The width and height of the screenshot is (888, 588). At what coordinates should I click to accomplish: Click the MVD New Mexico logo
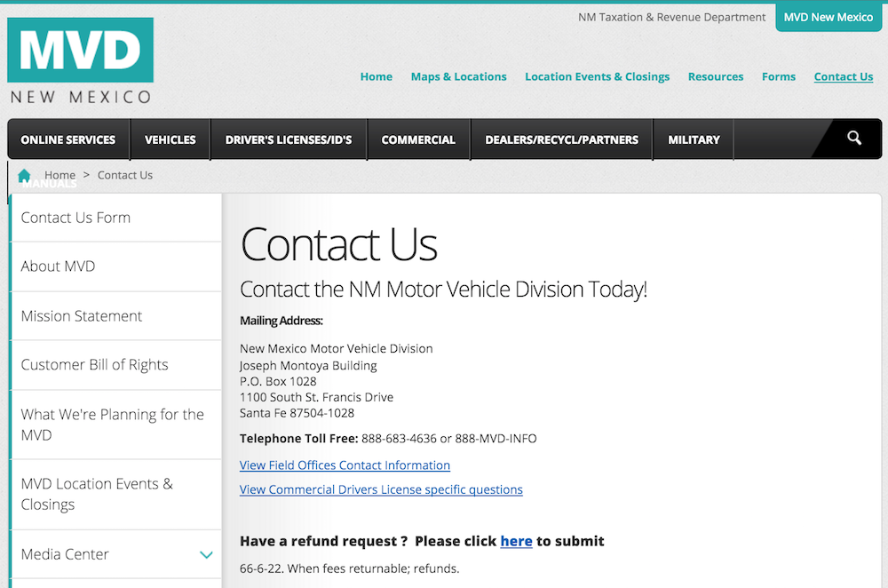click(x=81, y=60)
